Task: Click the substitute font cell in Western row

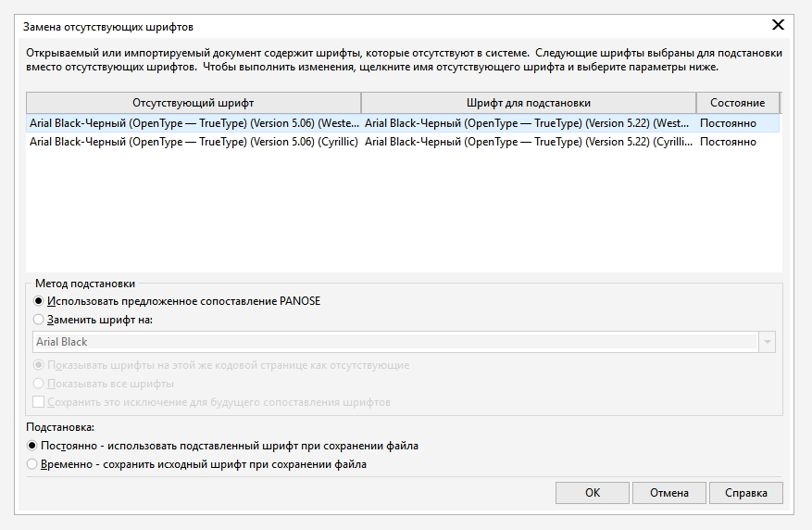Action: (x=528, y=123)
